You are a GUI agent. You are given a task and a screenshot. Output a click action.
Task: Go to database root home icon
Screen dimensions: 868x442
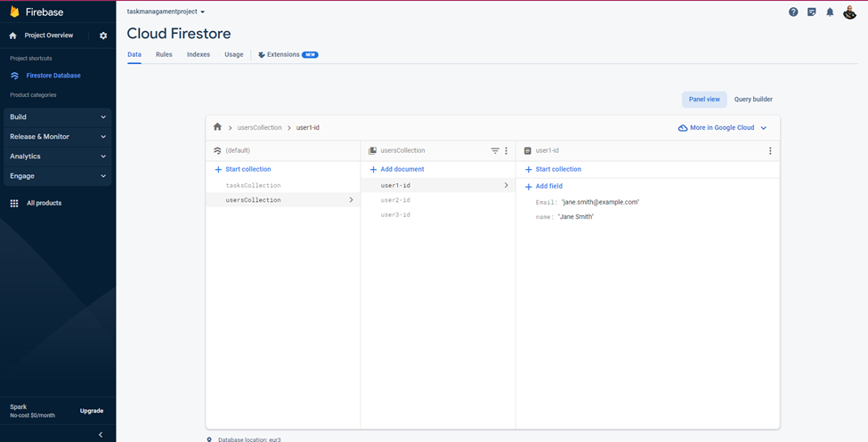click(x=217, y=127)
